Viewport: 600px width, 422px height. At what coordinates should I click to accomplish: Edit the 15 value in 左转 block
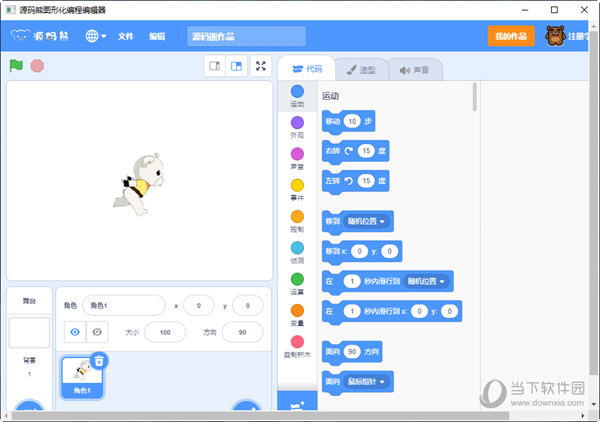click(366, 181)
